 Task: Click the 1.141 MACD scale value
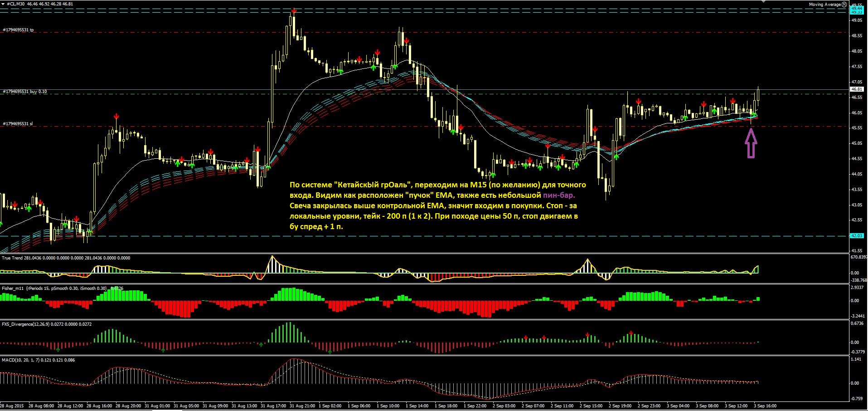(856, 359)
